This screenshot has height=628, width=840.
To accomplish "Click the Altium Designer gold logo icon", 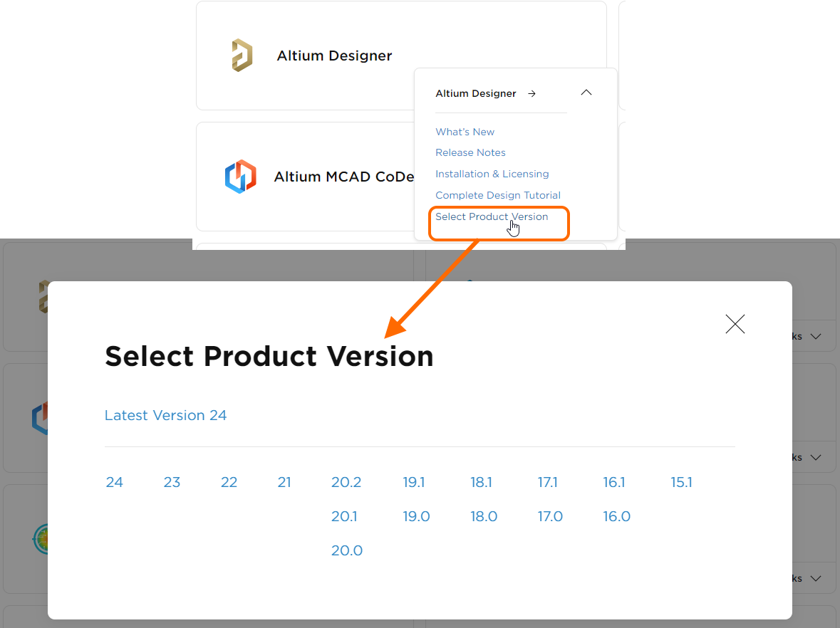I will click(242, 55).
